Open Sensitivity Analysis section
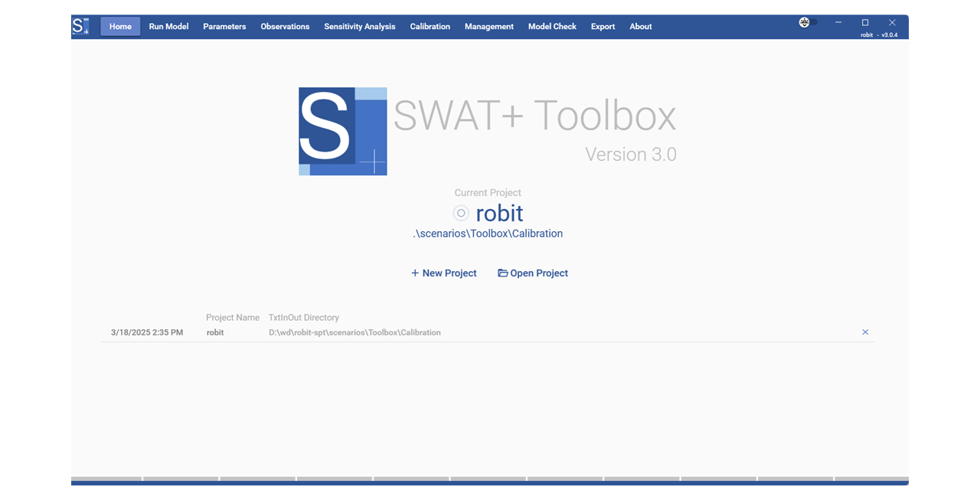Screen dimensions: 980x500 (359, 27)
